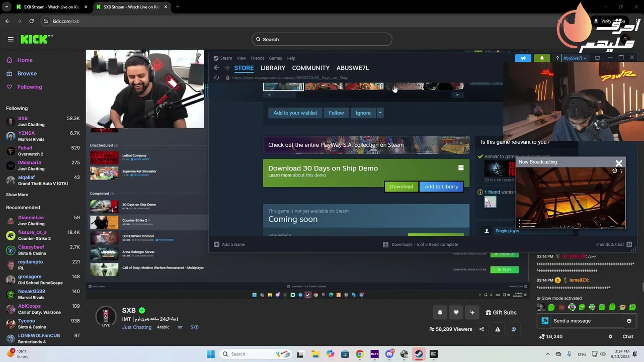This screenshot has height=362, width=644.
Task: Expand the Show More following list
Action: point(17,195)
